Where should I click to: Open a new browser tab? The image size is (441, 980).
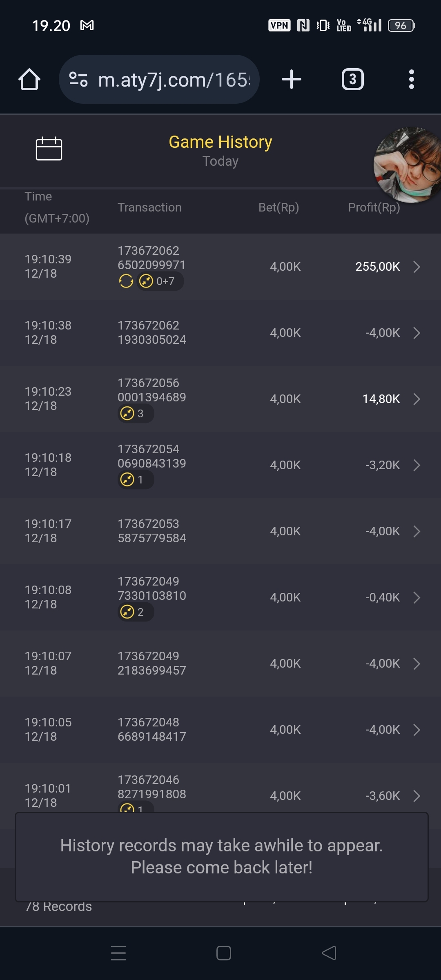pyautogui.click(x=292, y=79)
